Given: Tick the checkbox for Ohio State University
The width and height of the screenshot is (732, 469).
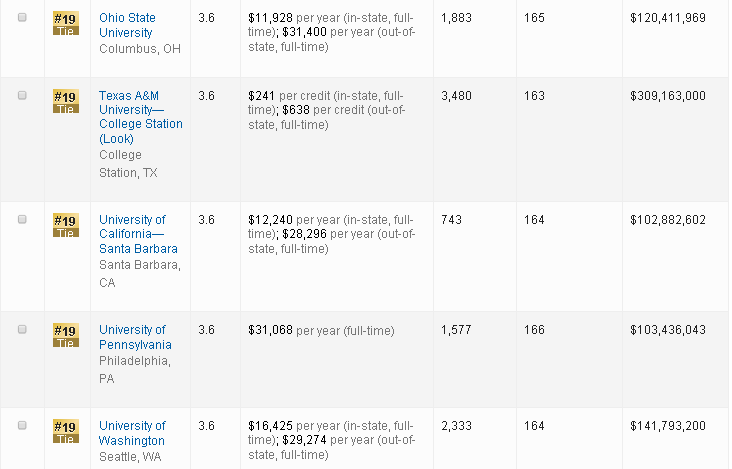Looking at the screenshot, I should click(x=22, y=19).
